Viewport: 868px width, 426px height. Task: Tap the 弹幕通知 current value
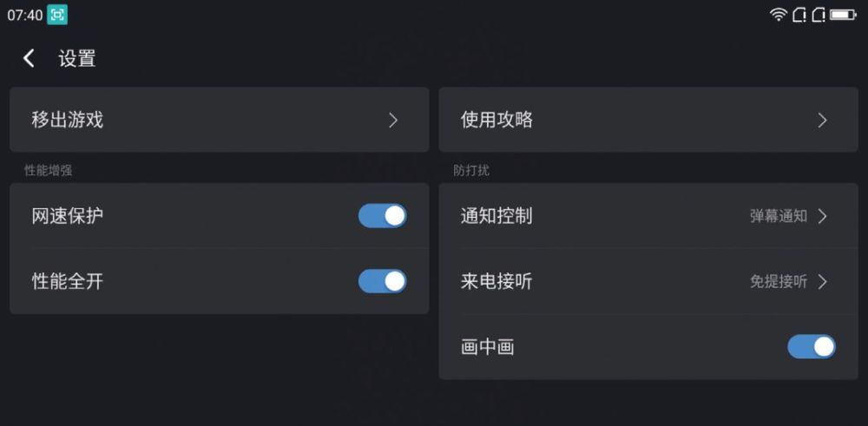[x=779, y=216]
